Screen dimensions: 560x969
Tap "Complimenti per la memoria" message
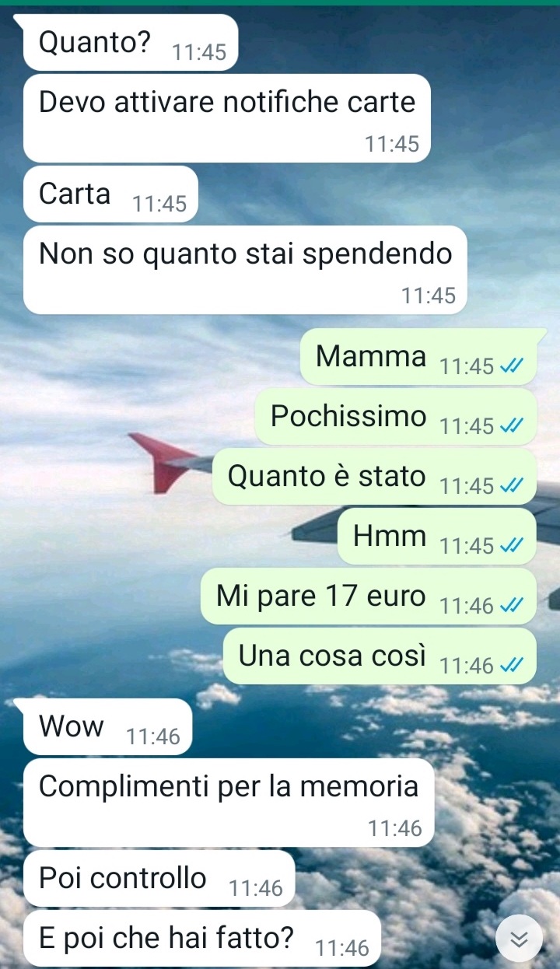tap(229, 802)
